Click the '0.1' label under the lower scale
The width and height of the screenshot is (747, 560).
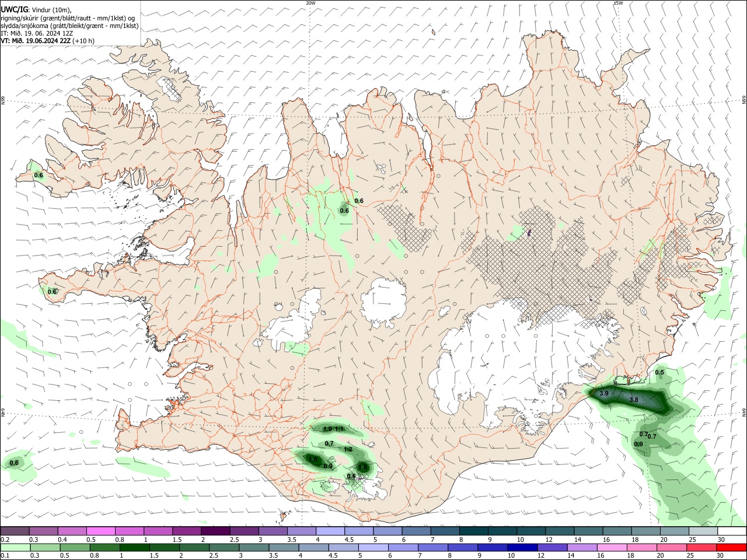(x=5, y=556)
